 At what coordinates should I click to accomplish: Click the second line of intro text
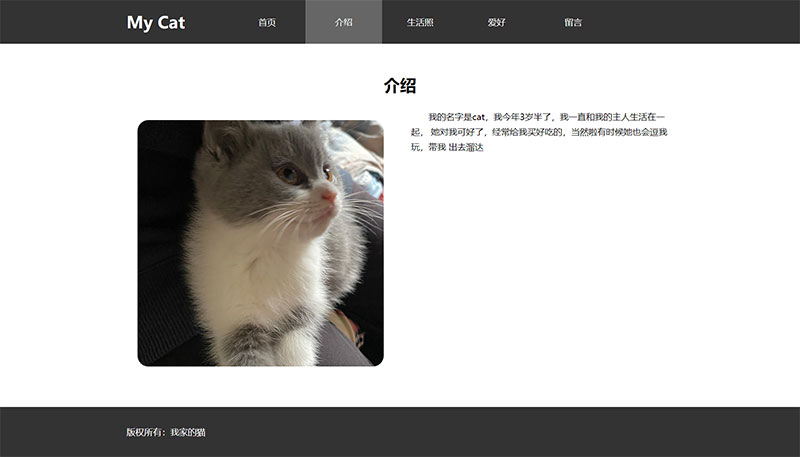539,132
